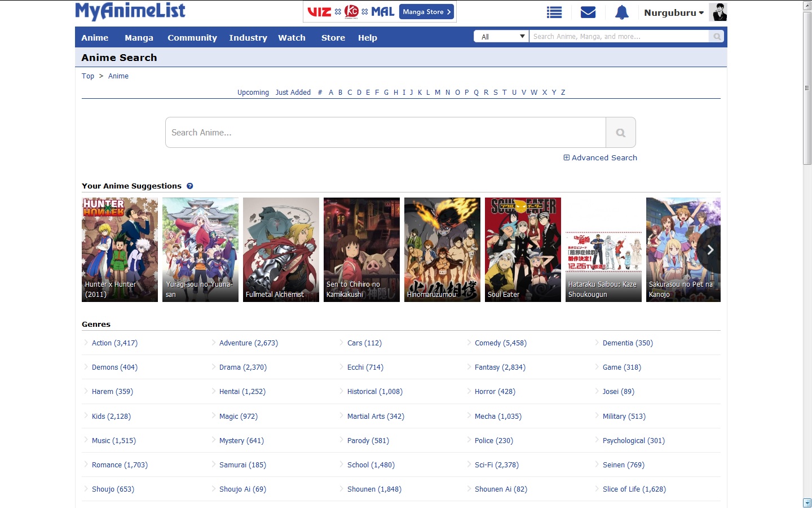This screenshot has height=508, width=812.
Task: Click the vertical scrollbar thumb
Action: (x=807, y=87)
